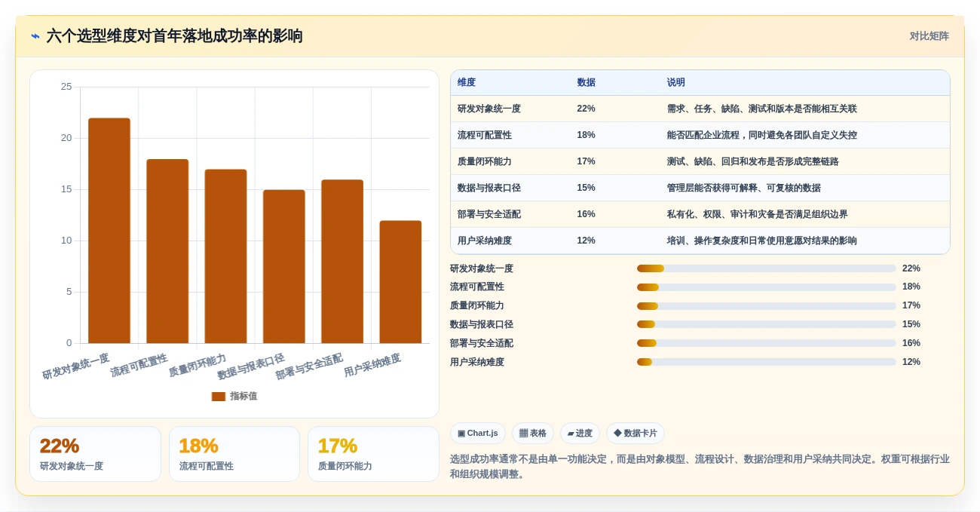Click the summary paragraph starting 选型成功率
980x512 pixels.
700,466
